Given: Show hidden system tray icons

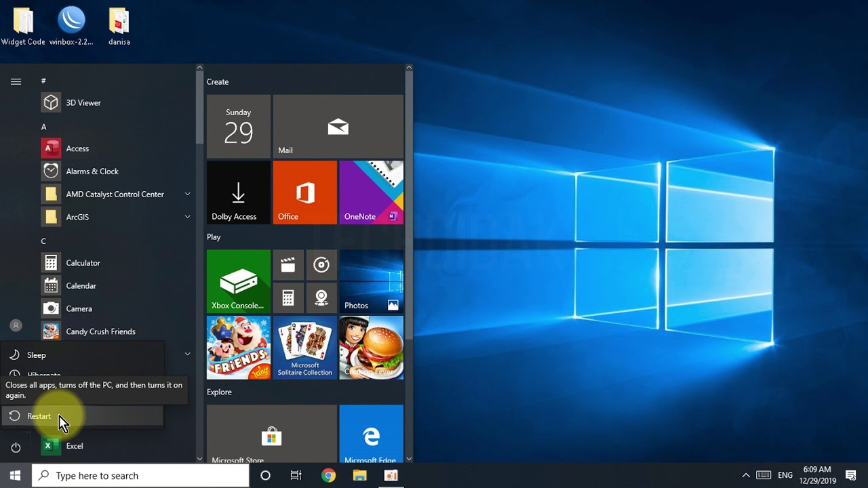Looking at the screenshot, I should tap(746, 476).
